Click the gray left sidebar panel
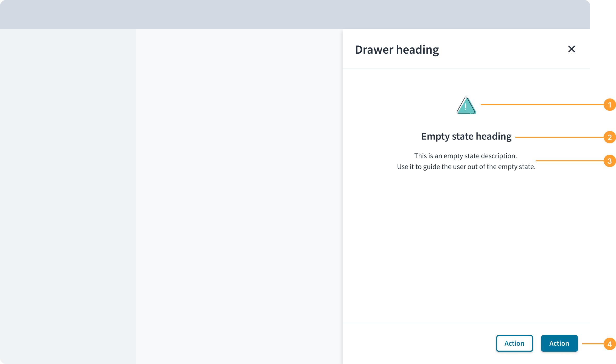The height and width of the screenshot is (364, 616). coord(68,196)
